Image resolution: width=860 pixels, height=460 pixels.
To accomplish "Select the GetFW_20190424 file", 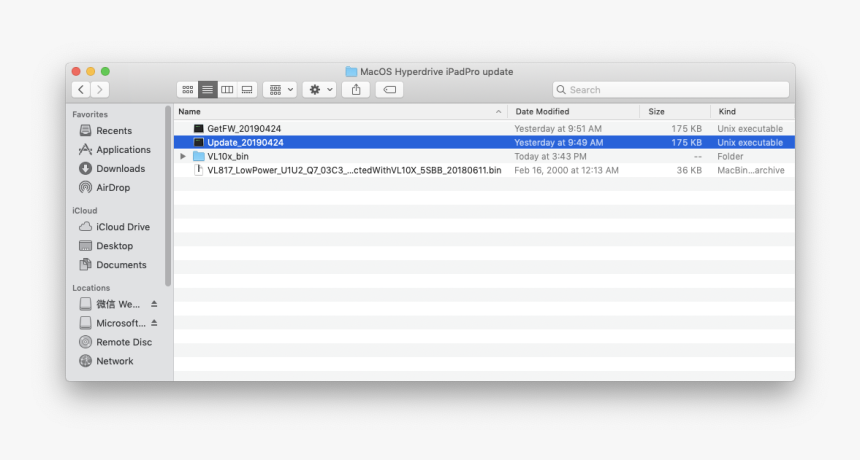I will pyautogui.click(x=484, y=128).
